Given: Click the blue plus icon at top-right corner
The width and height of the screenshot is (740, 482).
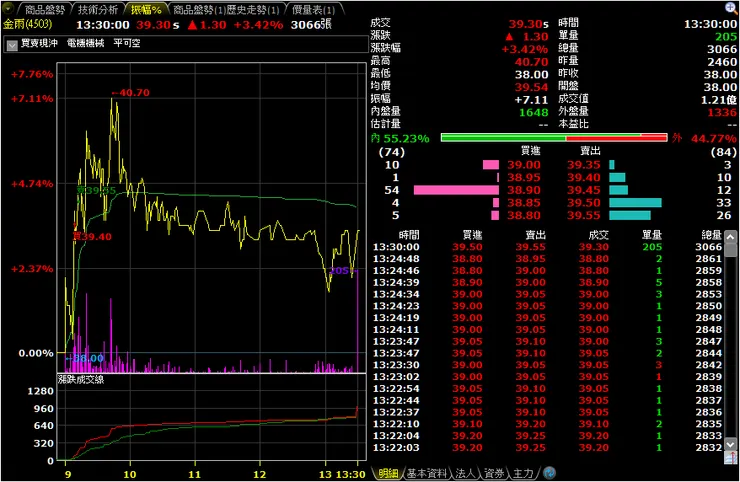Looking at the screenshot, I should click(731, 8).
